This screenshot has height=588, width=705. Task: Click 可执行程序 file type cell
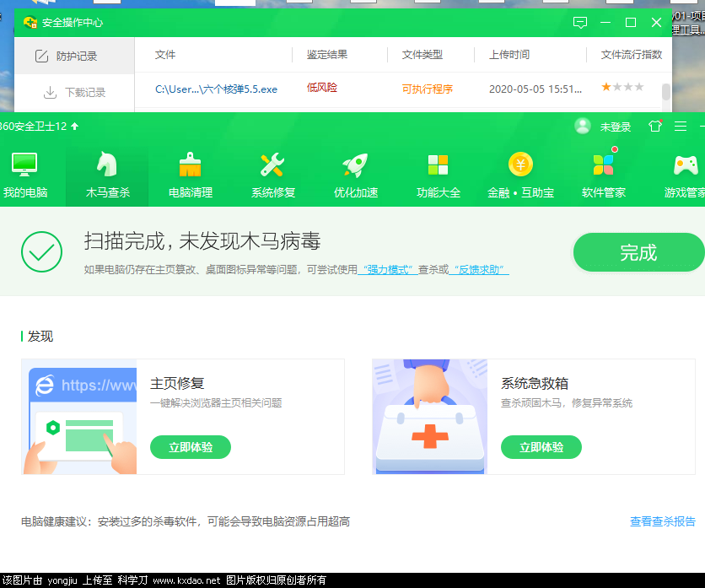[428, 89]
